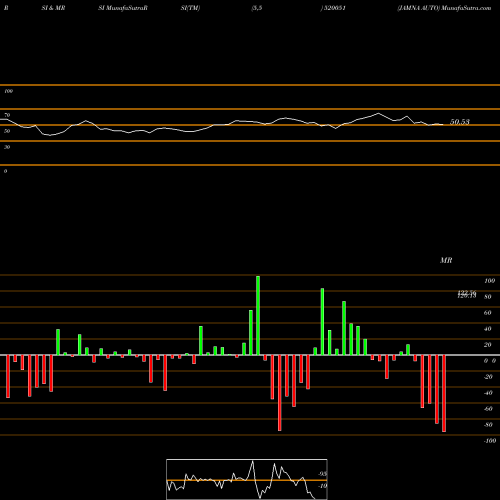Click the RSI axis label 50
This screenshot has height=500, width=500.
tap(7, 131)
